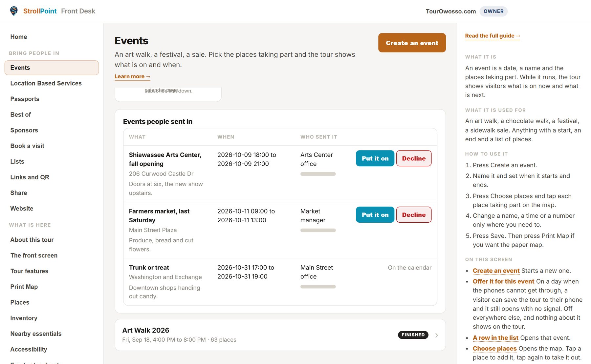Click A row in the list link
The width and height of the screenshot is (591, 364).
pyautogui.click(x=495, y=338)
